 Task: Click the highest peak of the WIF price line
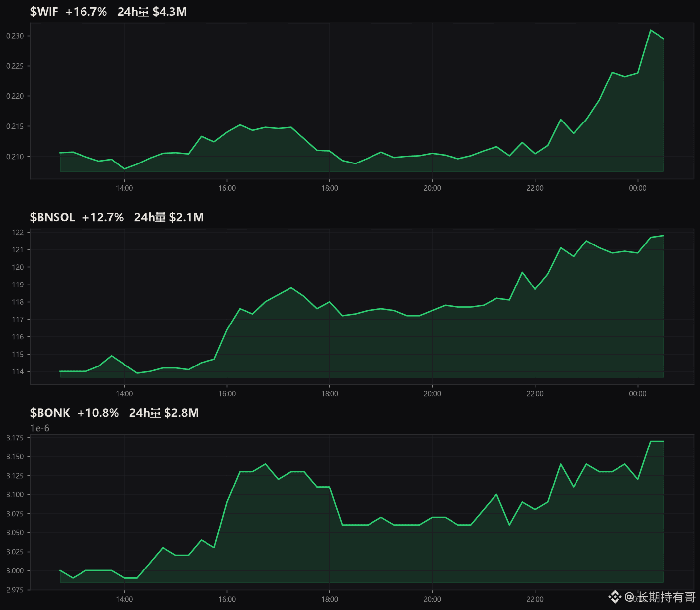[x=651, y=30]
